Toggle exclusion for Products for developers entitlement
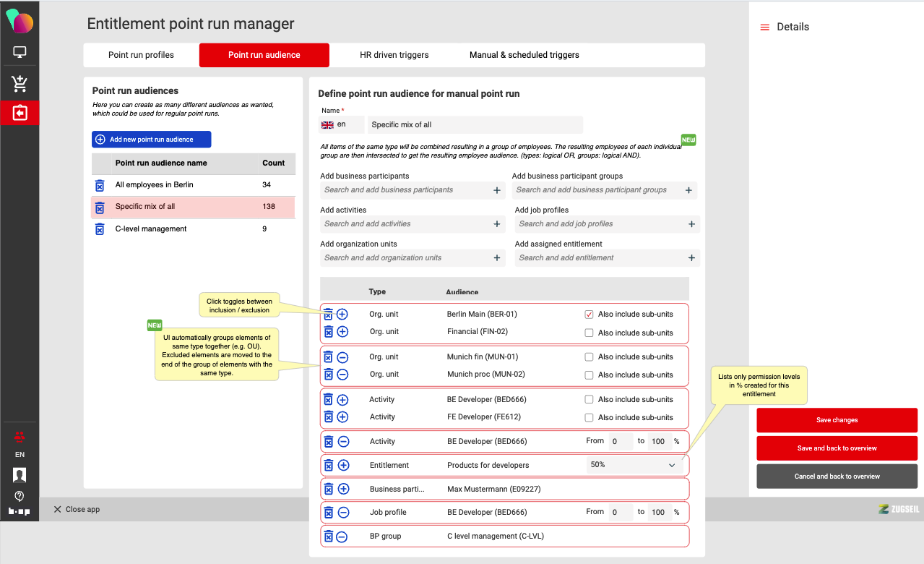The width and height of the screenshot is (924, 564). coord(343,466)
